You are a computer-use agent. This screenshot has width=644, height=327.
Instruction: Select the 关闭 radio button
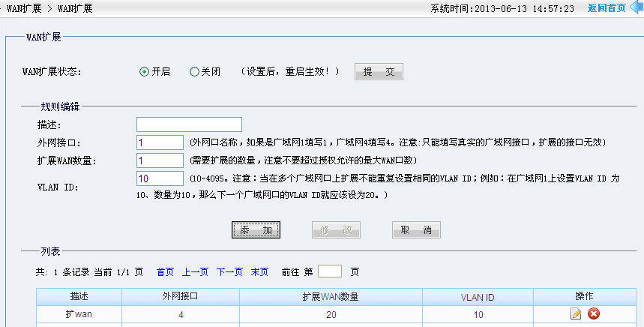[194, 72]
